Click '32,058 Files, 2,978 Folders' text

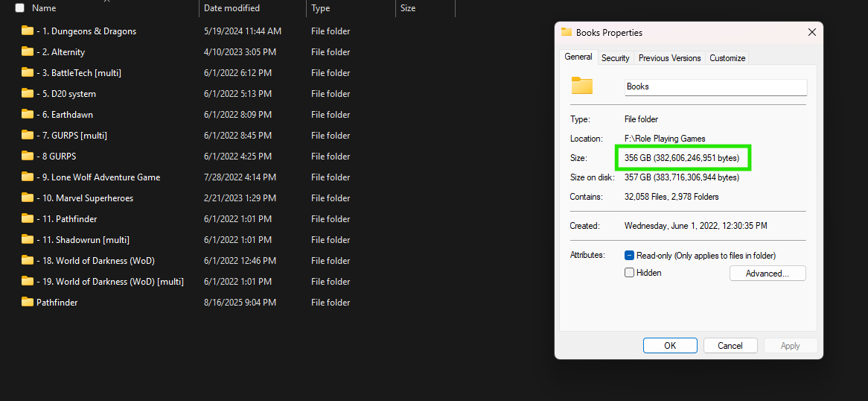click(671, 196)
